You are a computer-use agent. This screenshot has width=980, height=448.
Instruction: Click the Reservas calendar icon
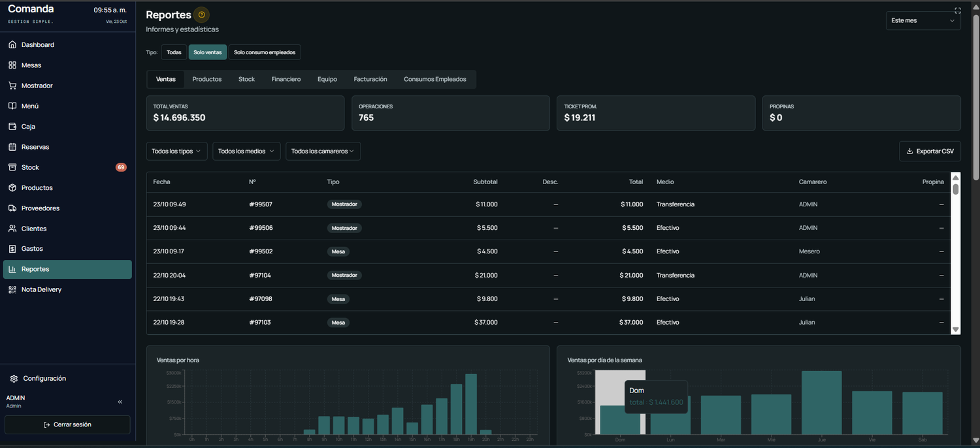(12, 147)
